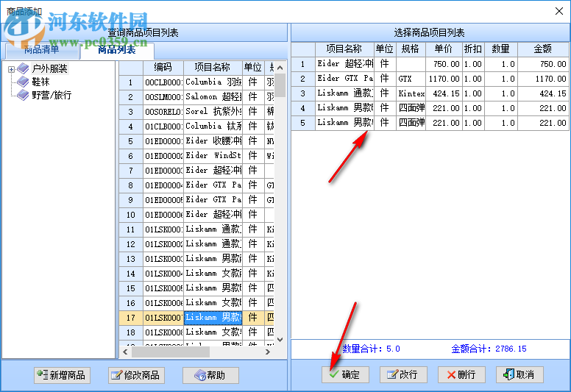Viewport: 571px width, 392px height.
Task: Select the 鞋袜 tree item
Action: coord(40,82)
